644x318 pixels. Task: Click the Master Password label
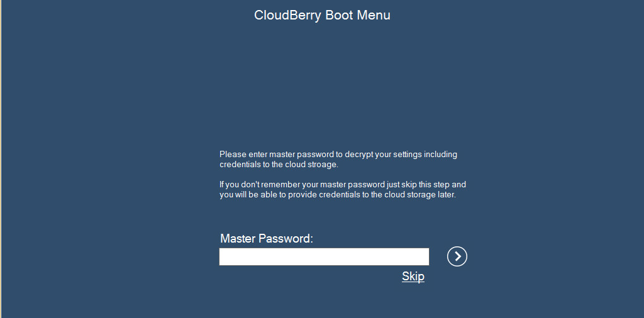pos(267,238)
